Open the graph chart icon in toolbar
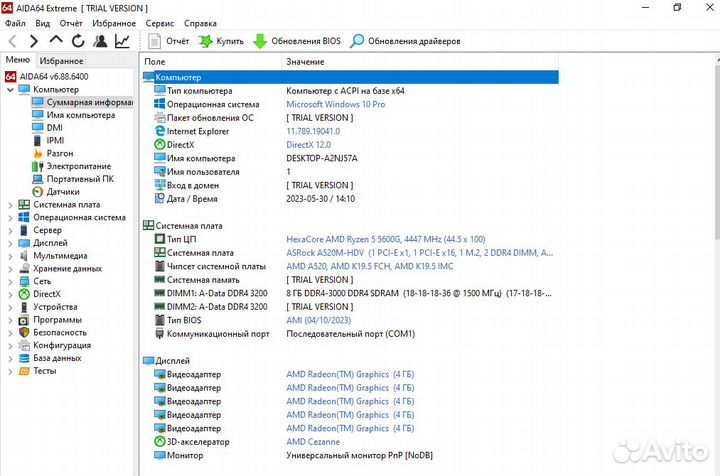 (x=122, y=41)
